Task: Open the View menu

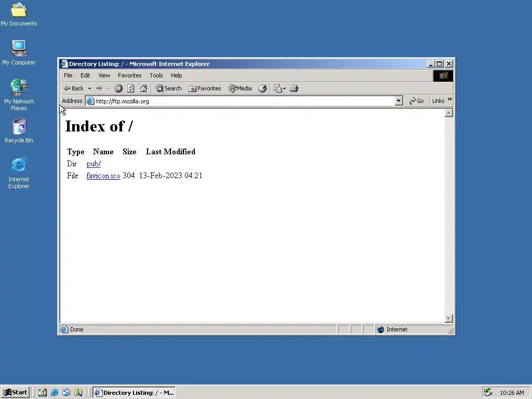Action: pyautogui.click(x=104, y=75)
